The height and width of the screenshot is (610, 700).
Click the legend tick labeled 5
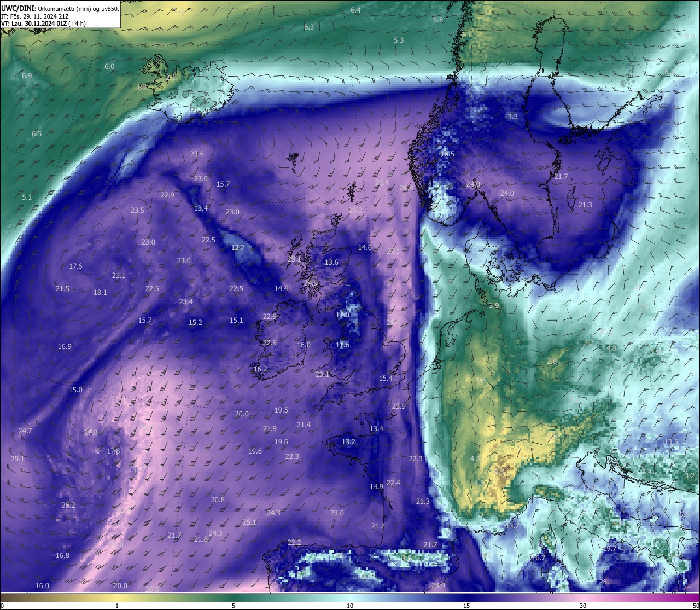[234, 606]
